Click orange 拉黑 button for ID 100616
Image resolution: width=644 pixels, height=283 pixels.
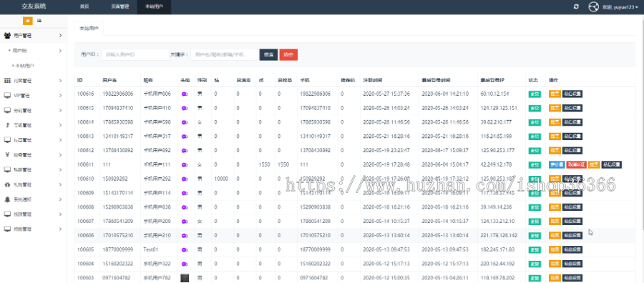tap(555, 94)
